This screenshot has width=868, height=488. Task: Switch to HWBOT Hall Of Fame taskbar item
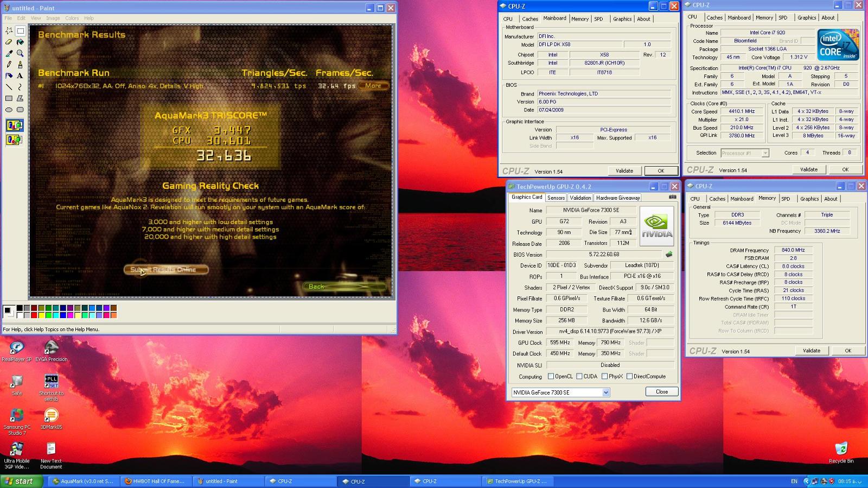[155, 481]
